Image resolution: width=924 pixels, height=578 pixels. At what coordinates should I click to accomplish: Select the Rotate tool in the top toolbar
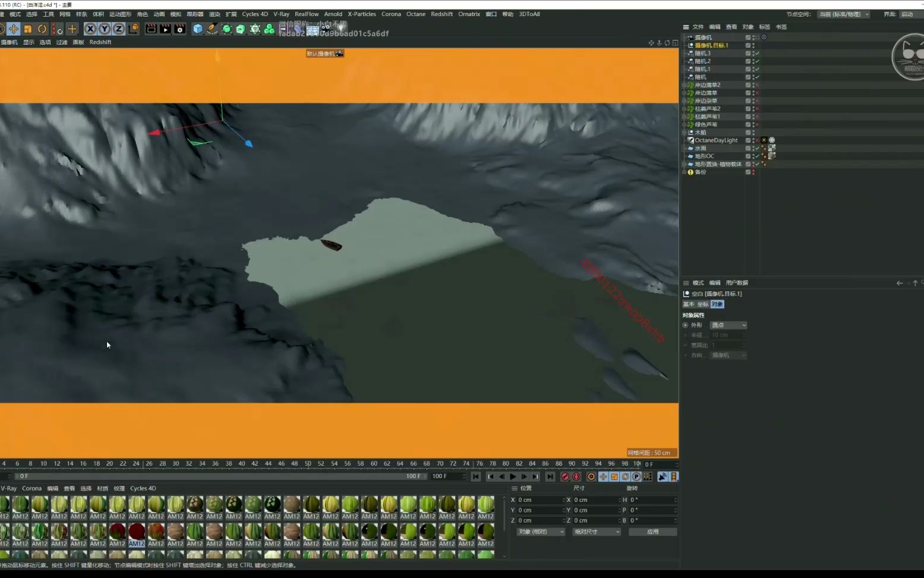[42, 29]
